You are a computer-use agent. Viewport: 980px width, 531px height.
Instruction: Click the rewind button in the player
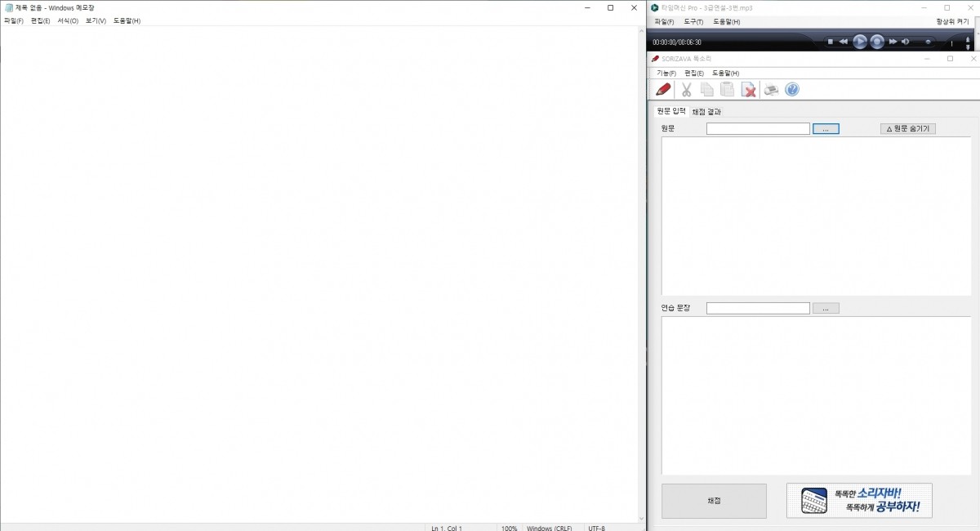click(x=843, y=42)
